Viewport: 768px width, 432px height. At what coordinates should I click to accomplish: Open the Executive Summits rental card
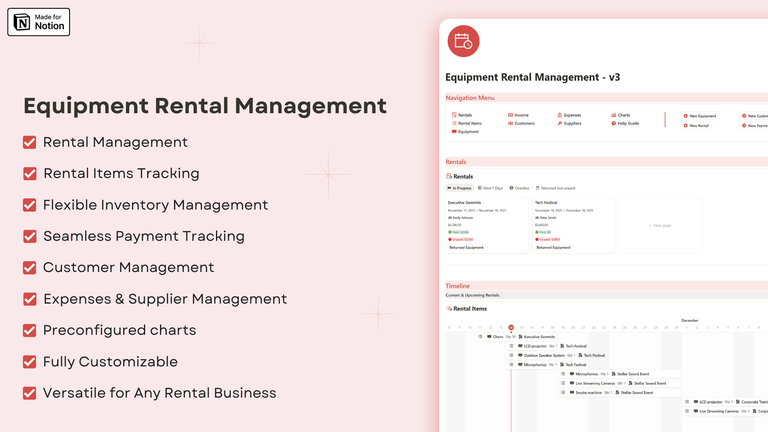(x=487, y=224)
